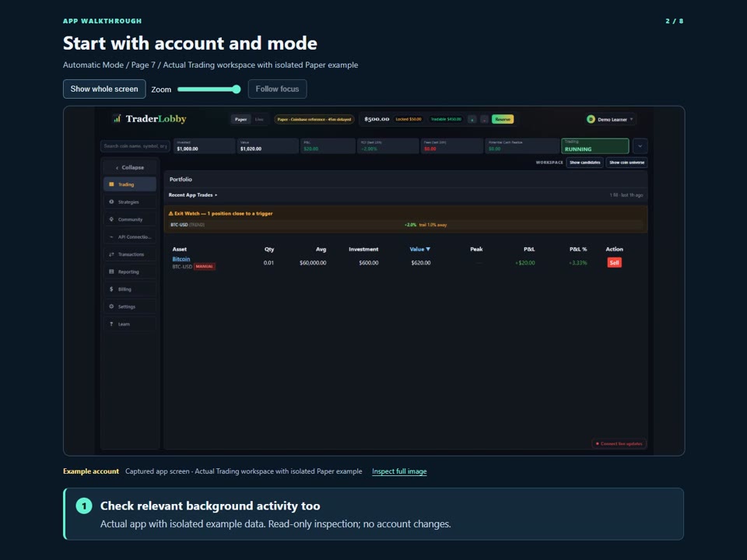Open Settings in the sidebar
This screenshot has width=747, height=560.
[x=130, y=306]
